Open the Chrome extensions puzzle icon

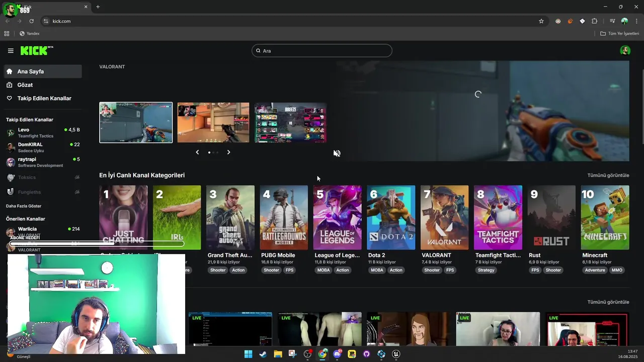pos(594,21)
